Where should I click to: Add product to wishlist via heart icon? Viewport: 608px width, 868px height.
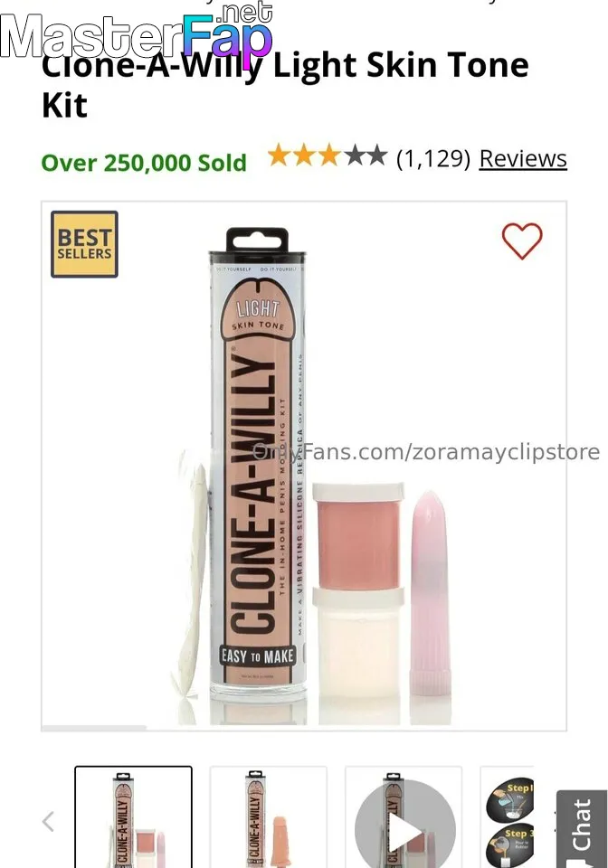[522, 241]
